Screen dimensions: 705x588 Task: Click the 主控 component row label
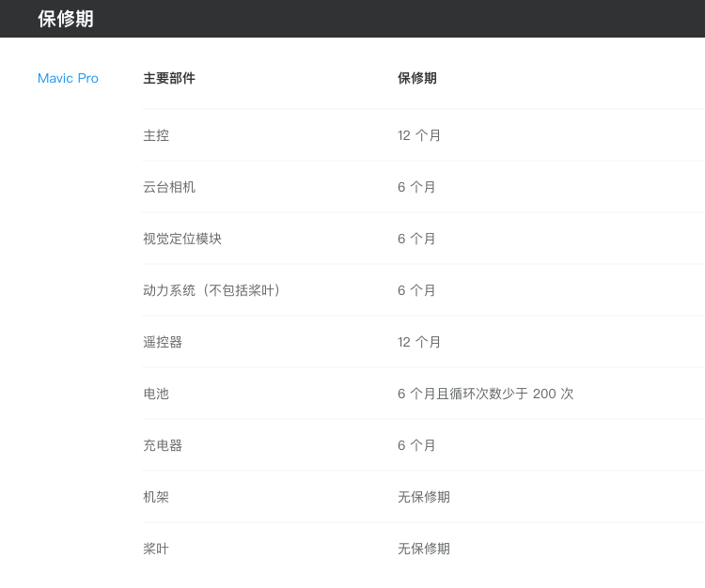tap(156, 135)
